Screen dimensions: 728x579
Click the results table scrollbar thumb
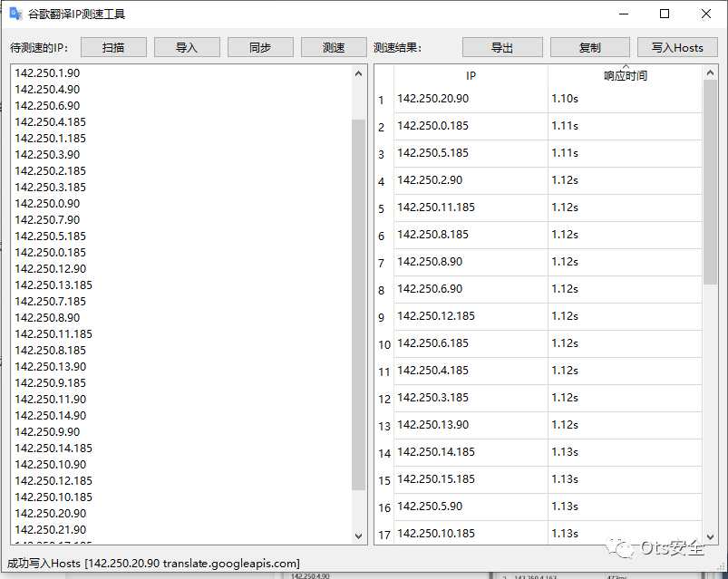tap(710, 182)
